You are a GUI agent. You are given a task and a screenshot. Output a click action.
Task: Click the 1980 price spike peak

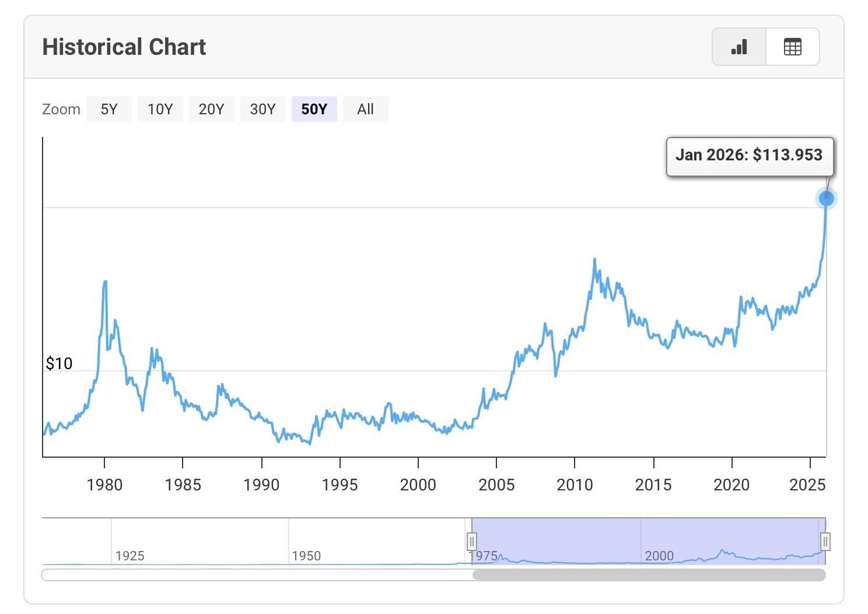tap(105, 282)
